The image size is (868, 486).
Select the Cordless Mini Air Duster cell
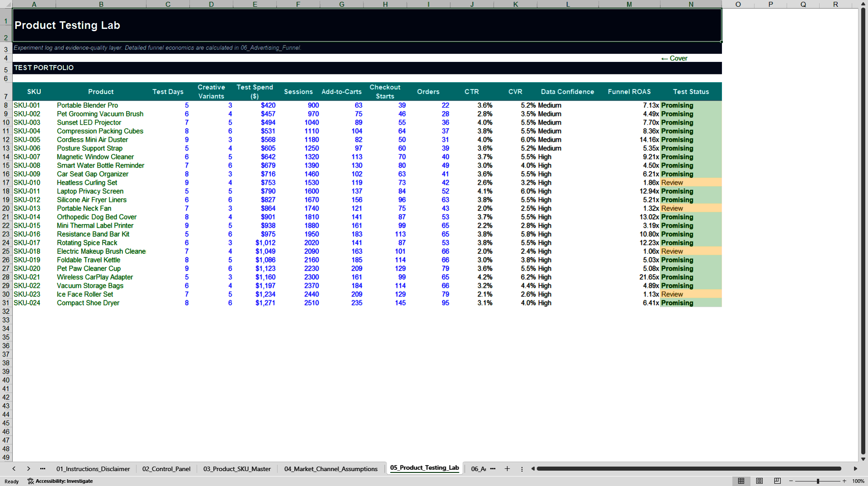tap(101, 140)
